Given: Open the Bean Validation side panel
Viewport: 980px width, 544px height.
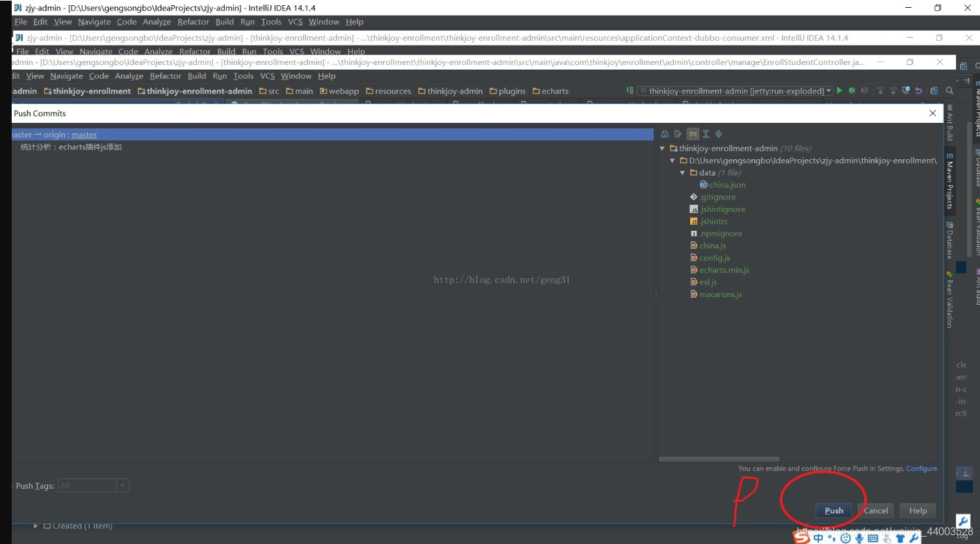Looking at the screenshot, I should (949, 300).
